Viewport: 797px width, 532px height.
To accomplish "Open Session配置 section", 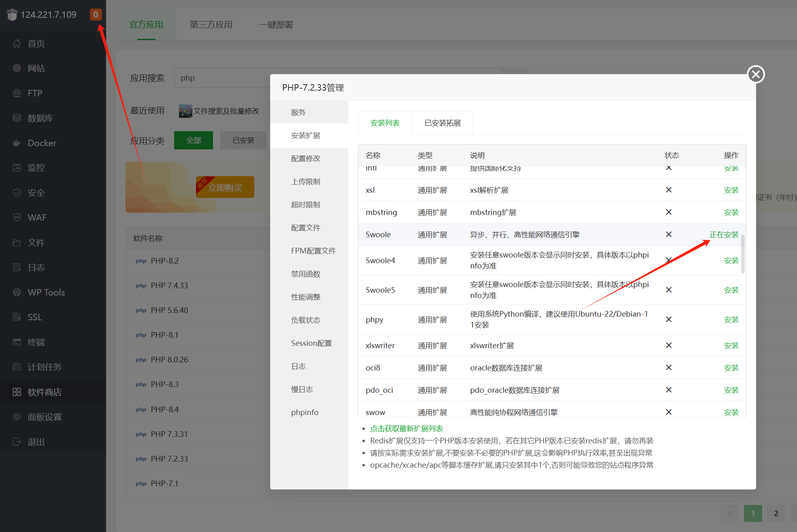I will click(309, 343).
